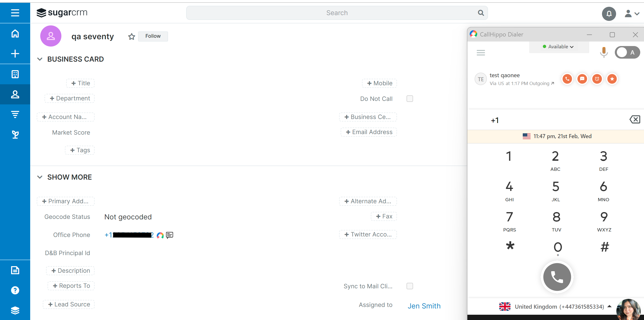
Task: Open the support agent chat avatar
Action: point(628,309)
